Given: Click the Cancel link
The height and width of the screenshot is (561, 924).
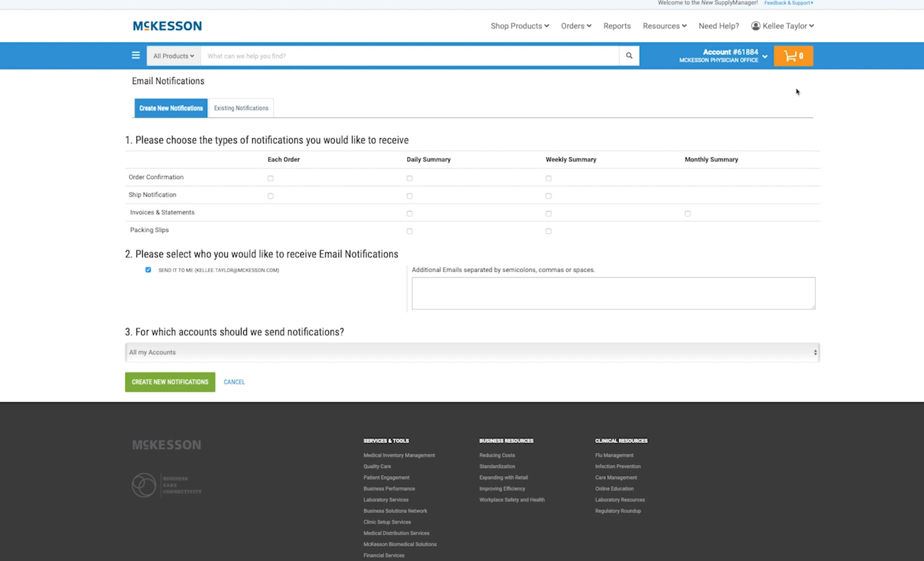Looking at the screenshot, I should 234,382.
